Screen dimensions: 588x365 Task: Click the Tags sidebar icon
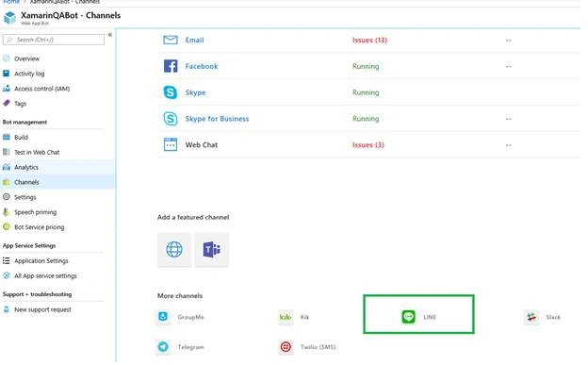point(7,103)
